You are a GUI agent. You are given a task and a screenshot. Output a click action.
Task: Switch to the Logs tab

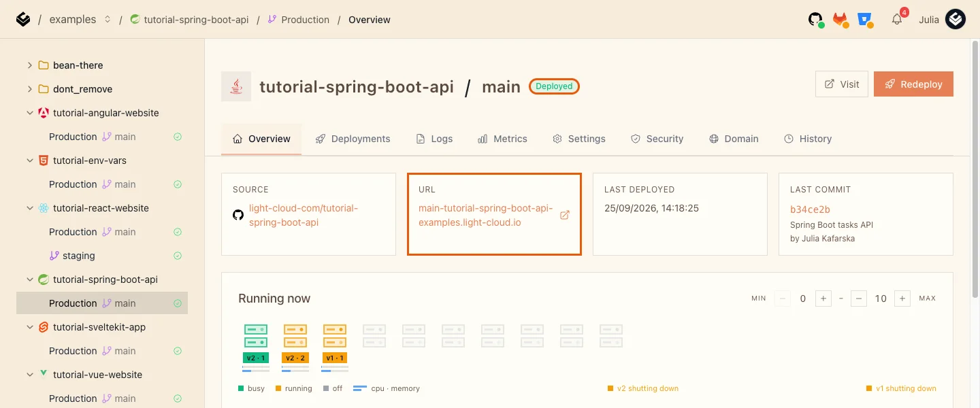(x=434, y=139)
